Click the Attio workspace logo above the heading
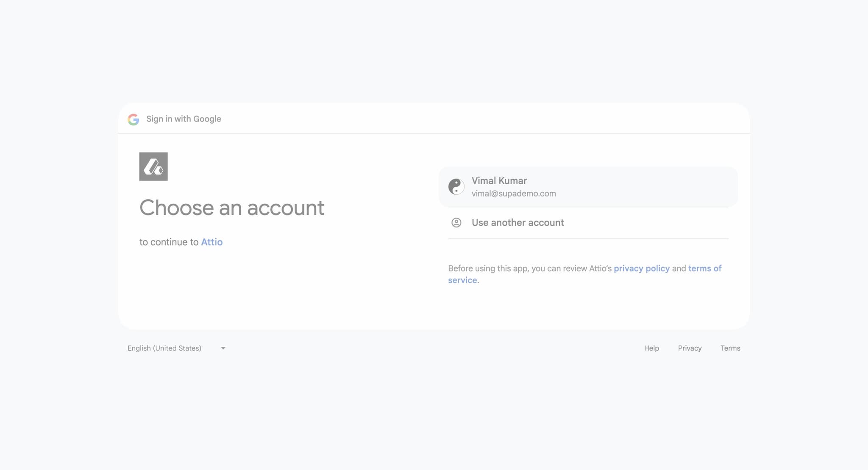 tap(153, 166)
